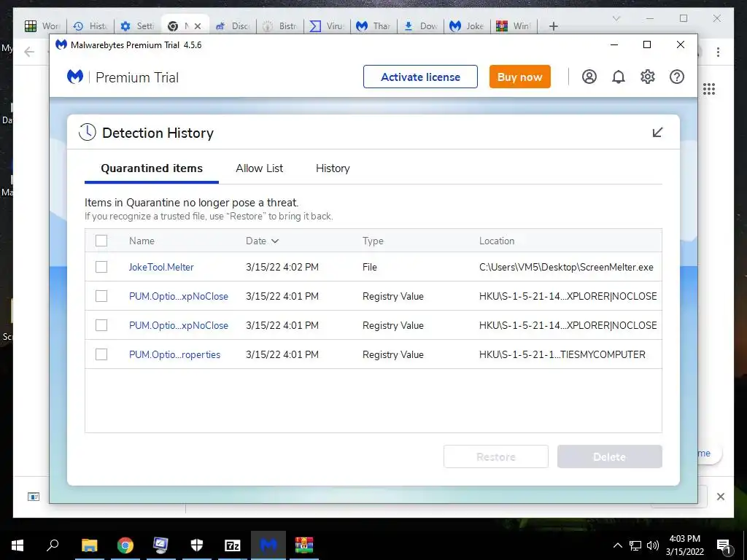Check the select-all checkbox in the header
747x560 pixels.
point(101,241)
